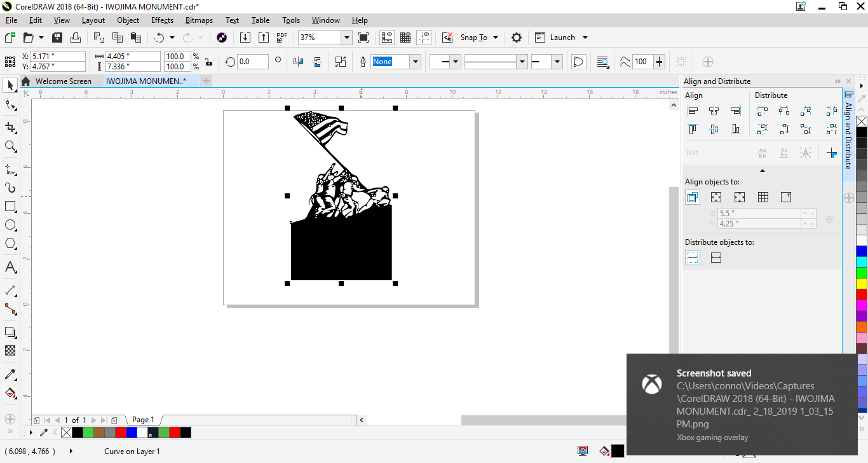Toggle Close curve button
Image resolution: width=868 pixels, height=463 pixels.
(x=578, y=62)
